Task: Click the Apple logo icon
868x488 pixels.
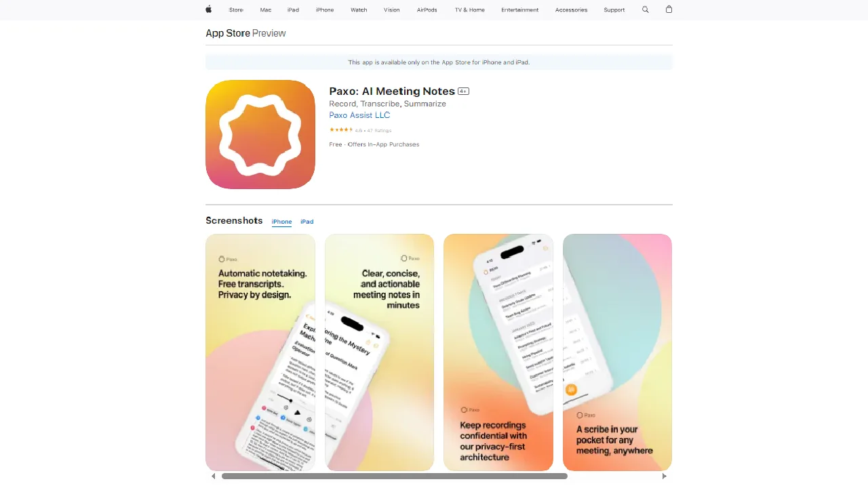Action: point(209,9)
